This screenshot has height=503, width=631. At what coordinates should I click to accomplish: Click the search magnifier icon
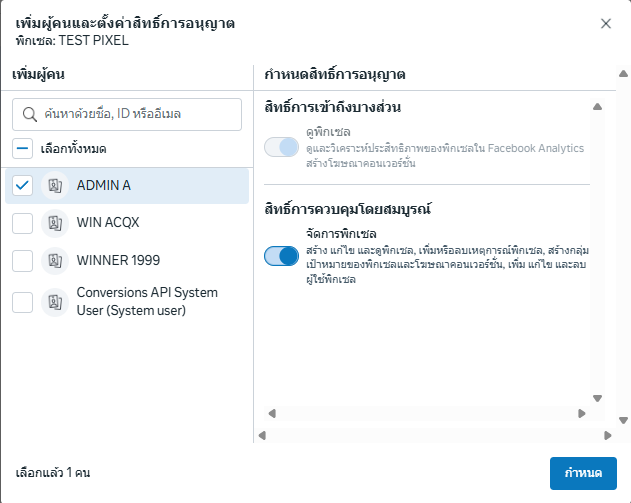pyautogui.click(x=29, y=115)
